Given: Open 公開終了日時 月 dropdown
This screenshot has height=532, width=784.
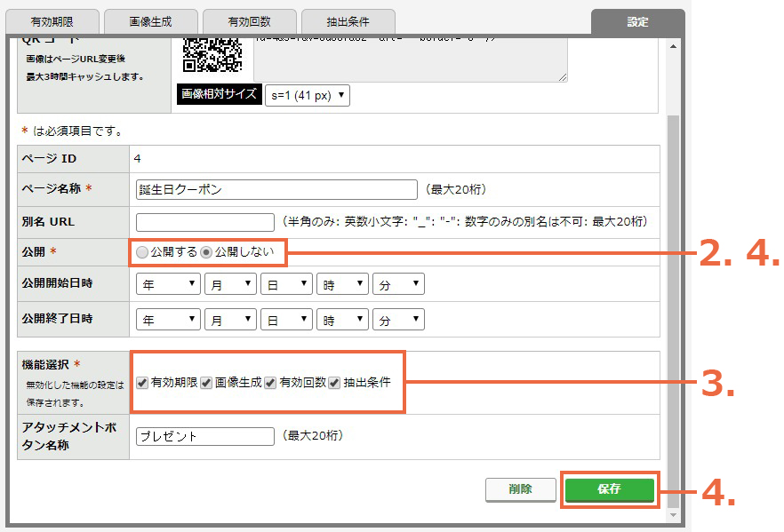Looking at the screenshot, I should 230,319.
